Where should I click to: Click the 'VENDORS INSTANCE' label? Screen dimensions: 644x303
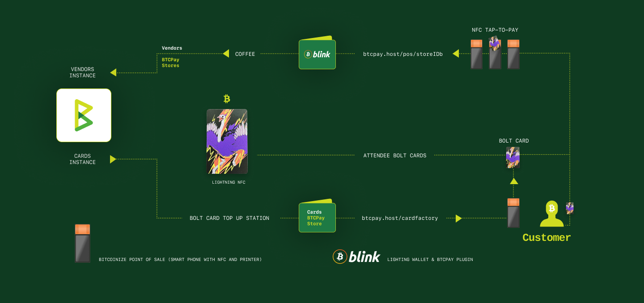(83, 72)
